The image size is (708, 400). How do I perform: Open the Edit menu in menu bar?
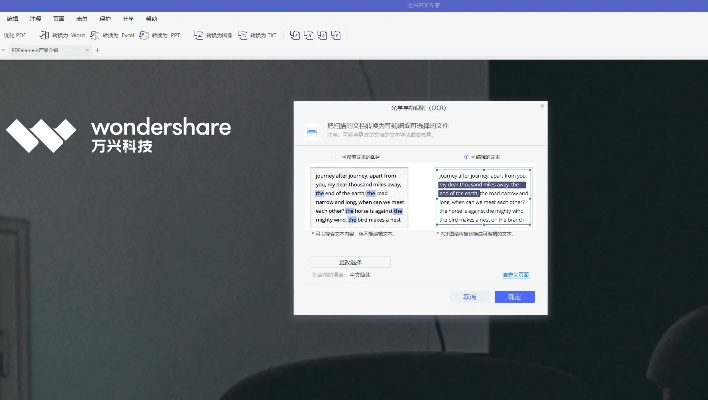12,18
